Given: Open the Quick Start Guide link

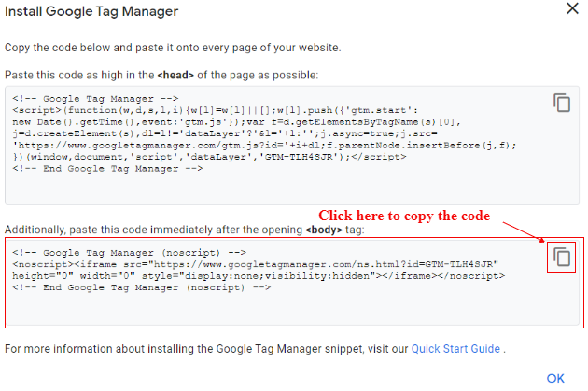Looking at the screenshot, I should click(455, 349).
